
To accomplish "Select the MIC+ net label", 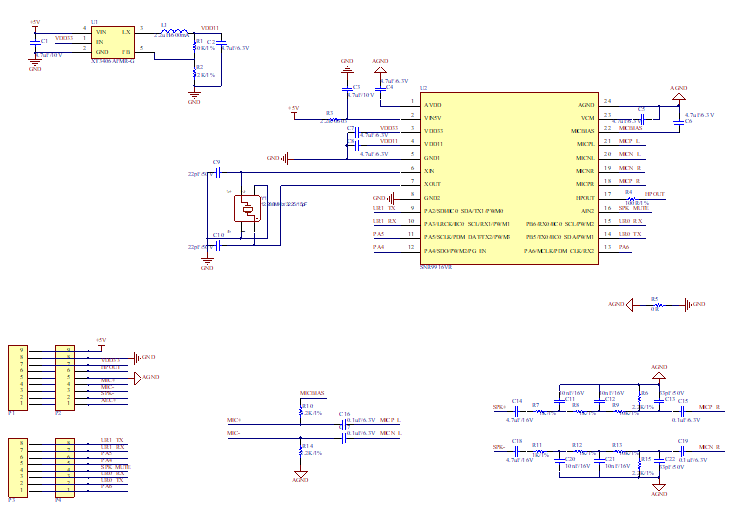I will click(x=233, y=420).
